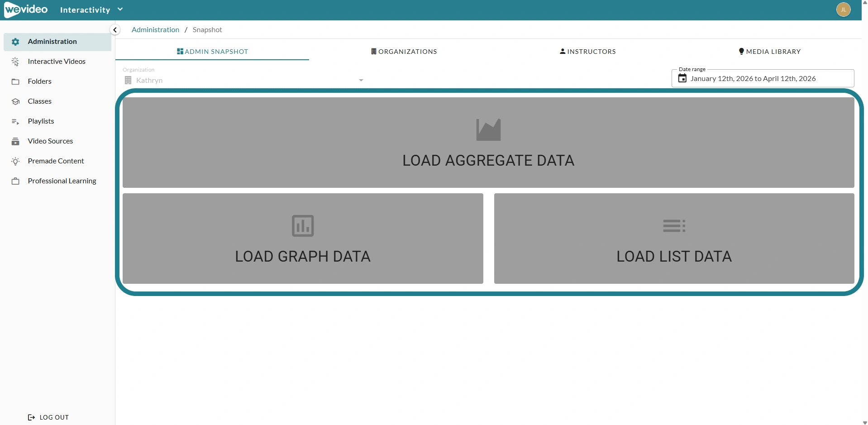The image size is (868, 425).
Task: Click the Playlists queue icon
Action: [15, 121]
